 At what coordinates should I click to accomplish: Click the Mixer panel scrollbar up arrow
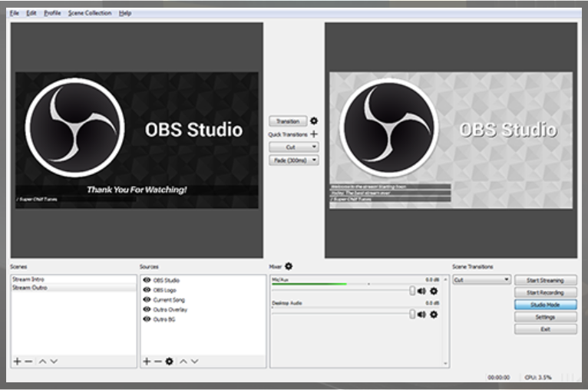[x=445, y=279]
